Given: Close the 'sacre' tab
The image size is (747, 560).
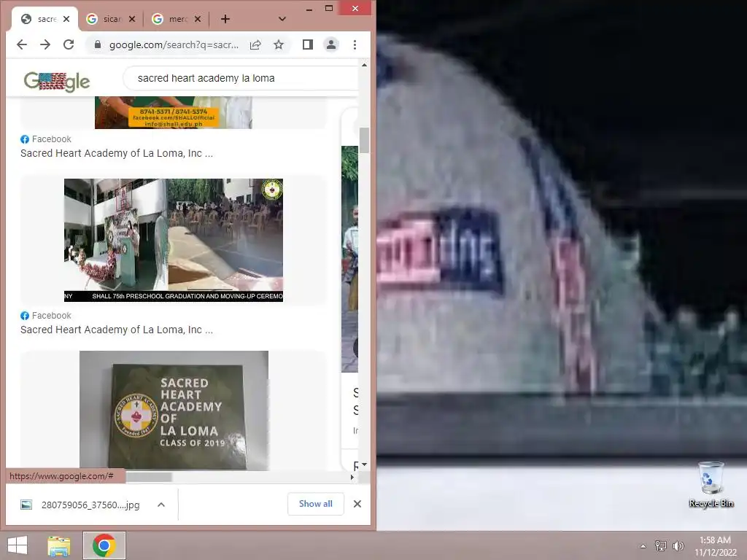Looking at the screenshot, I should [66, 19].
